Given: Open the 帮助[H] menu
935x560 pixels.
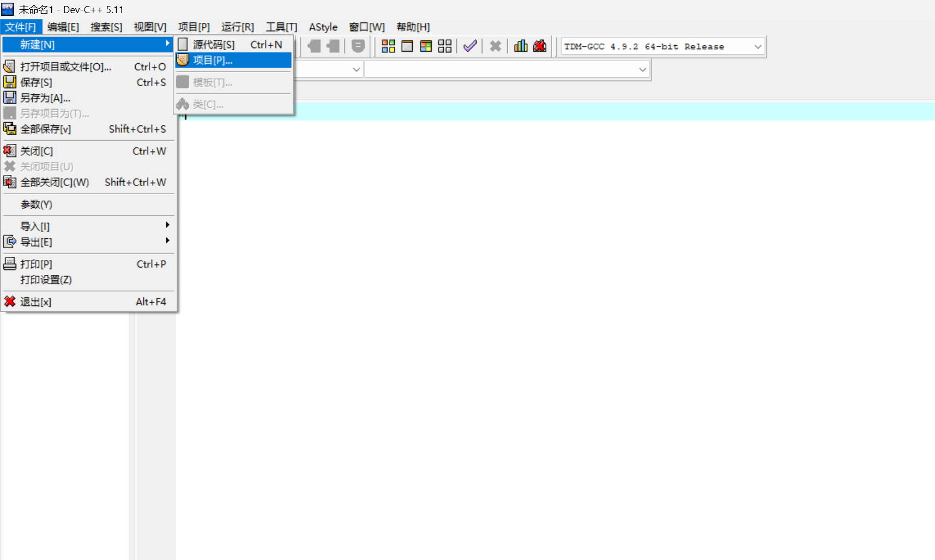Looking at the screenshot, I should pos(413,27).
